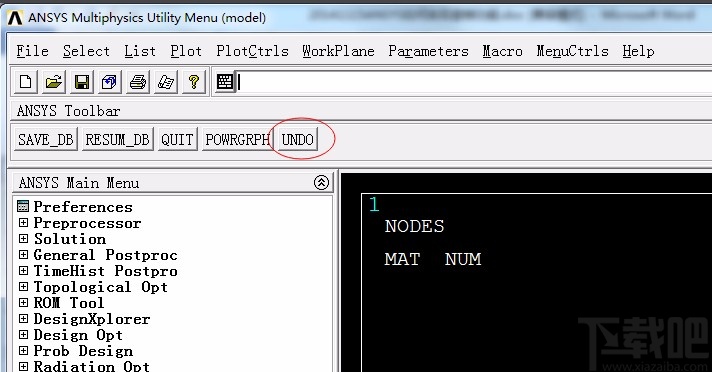Expand the Topological Opt tree node
The height and width of the screenshot is (372, 712).
click(x=23, y=286)
